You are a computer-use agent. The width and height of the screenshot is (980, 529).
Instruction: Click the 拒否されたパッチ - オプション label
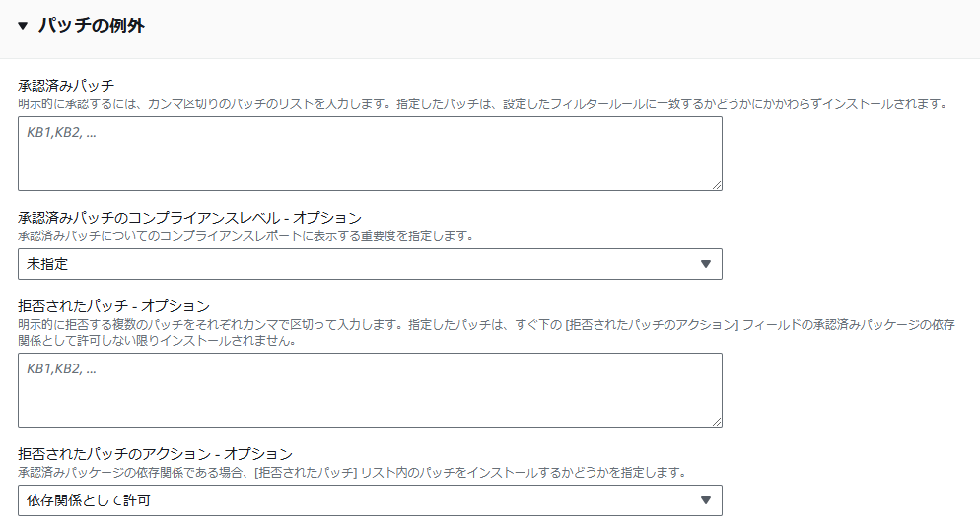tap(113, 306)
